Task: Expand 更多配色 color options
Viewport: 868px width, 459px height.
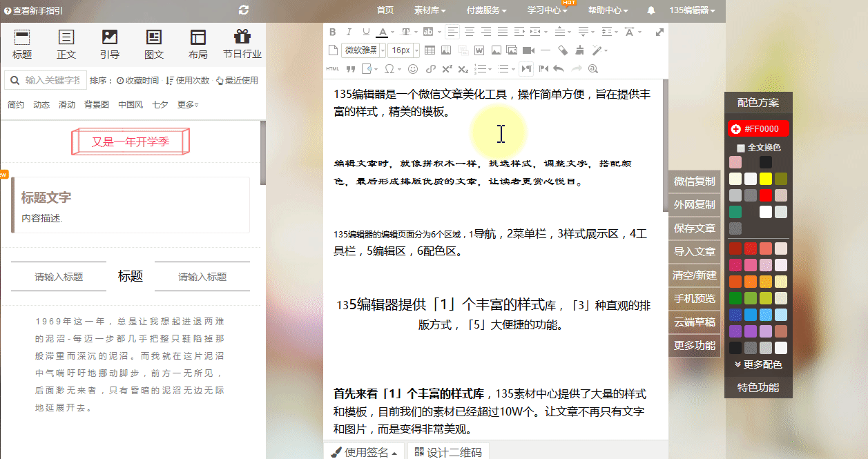Action: click(x=758, y=364)
